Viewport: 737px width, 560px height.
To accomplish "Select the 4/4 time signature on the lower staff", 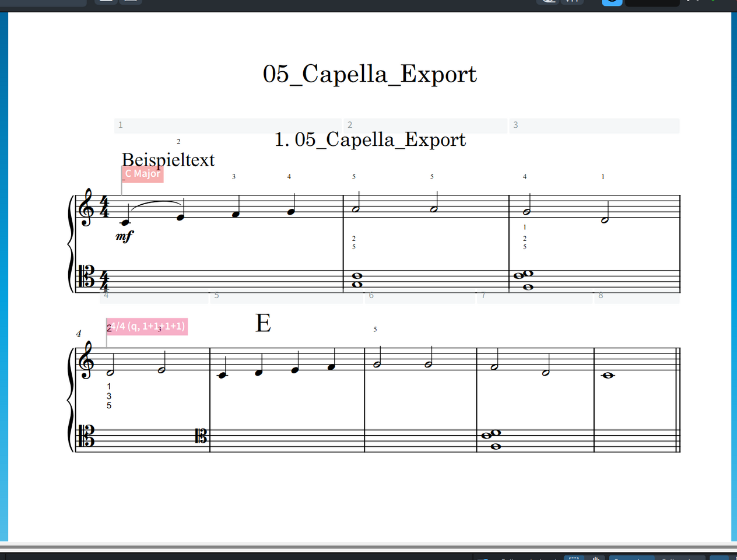I will click(104, 281).
